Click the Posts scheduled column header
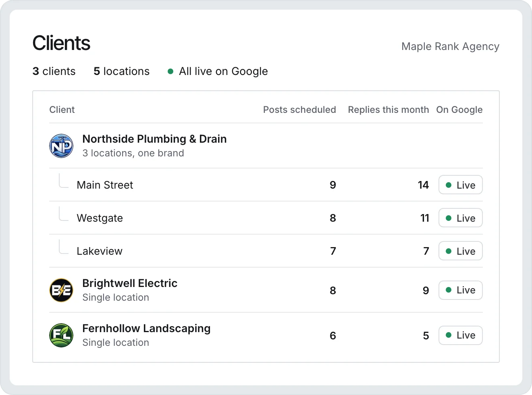Image resolution: width=532 pixels, height=395 pixels. pyautogui.click(x=299, y=110)
